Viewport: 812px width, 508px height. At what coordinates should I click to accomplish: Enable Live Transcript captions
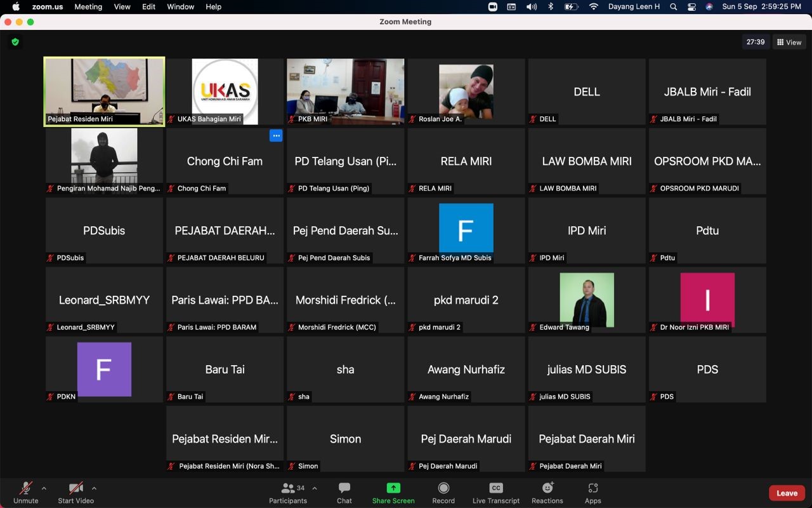[x=496, y=488]
